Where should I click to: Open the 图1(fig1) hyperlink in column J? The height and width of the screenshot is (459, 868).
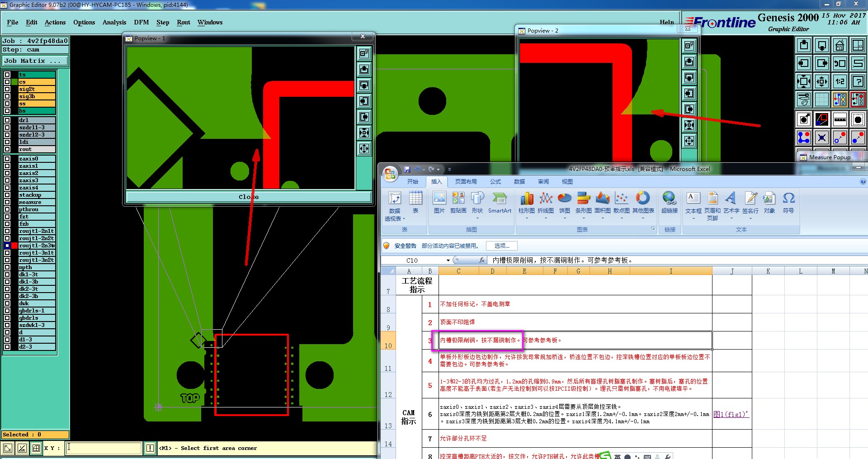731,414
